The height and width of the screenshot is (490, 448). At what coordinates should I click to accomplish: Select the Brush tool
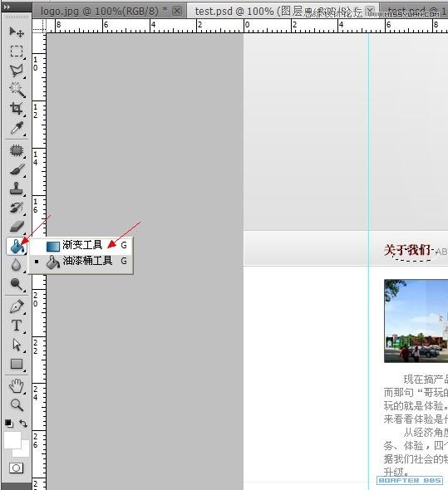coord(17,170)
